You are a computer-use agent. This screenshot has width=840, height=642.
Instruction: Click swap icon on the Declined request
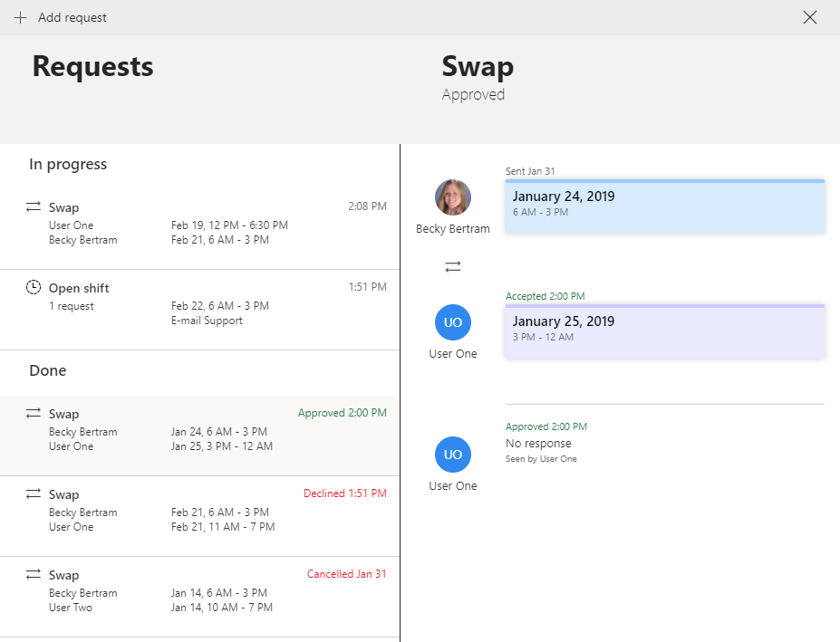click(x=34, y=493)
